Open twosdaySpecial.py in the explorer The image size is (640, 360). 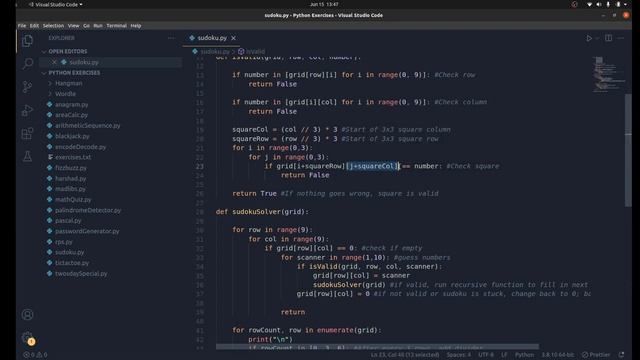pyautogui.click(x=81, y=273)
